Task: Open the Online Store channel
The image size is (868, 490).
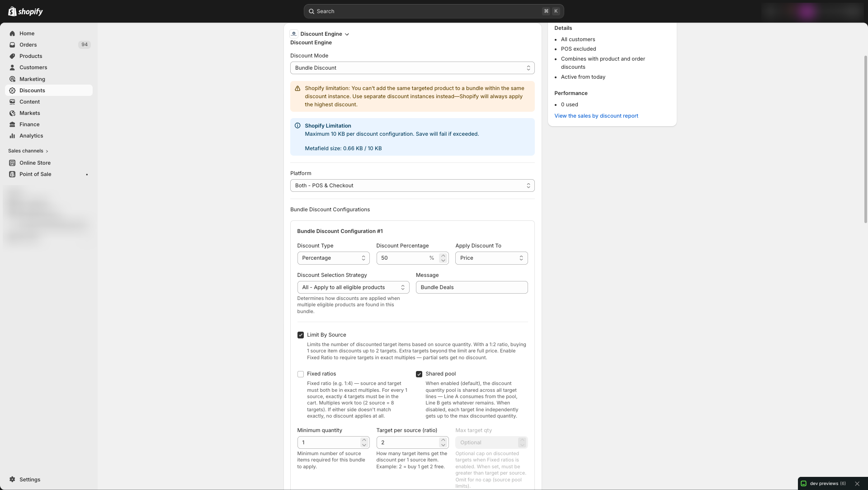Action: [x=35, y=162]
